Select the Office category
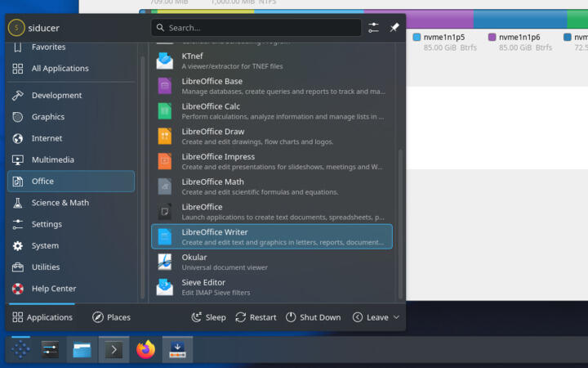Screen dimensions: 588x368 71,182
